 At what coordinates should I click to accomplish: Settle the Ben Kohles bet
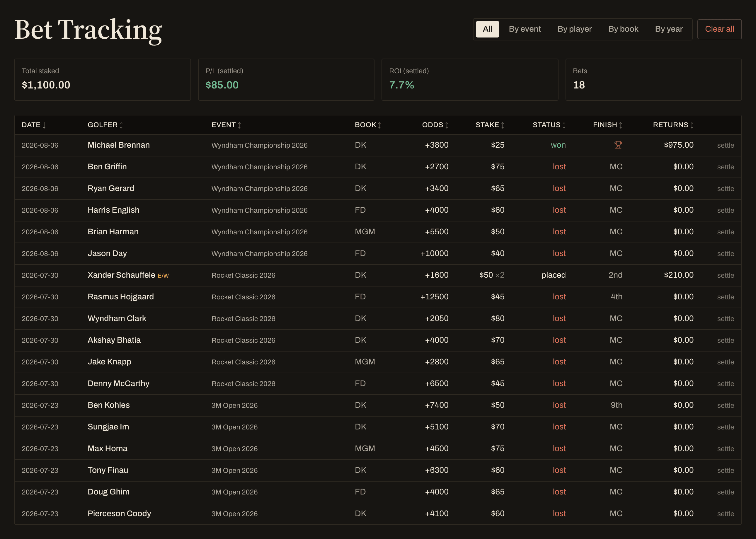click(726, 406)
